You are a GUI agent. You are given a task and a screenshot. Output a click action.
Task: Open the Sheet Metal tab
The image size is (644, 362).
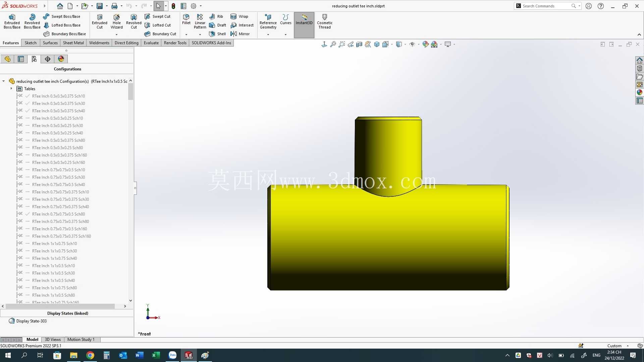tap(73, 43)
